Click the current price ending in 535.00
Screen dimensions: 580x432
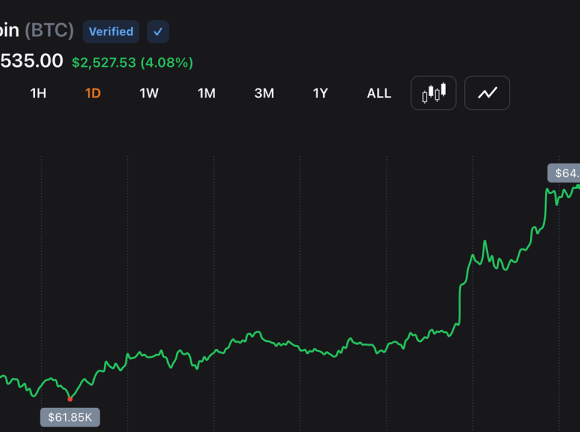coord(31,61)
